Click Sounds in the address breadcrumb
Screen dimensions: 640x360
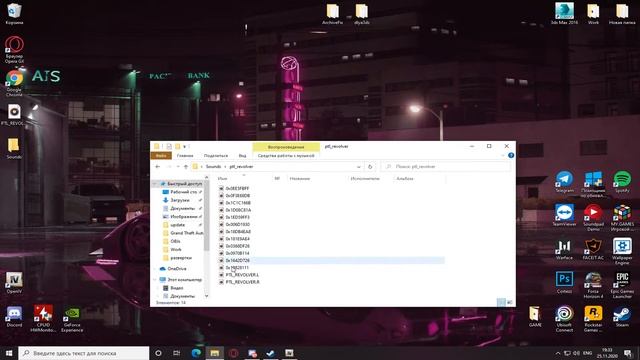pyautogui.click(x=213, y=167)
